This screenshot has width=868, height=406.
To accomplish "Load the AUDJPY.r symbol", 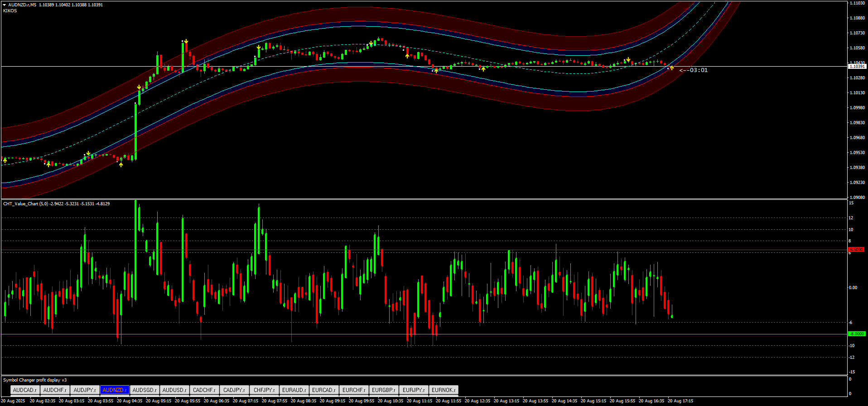I will pyautogui.click(x=85, y=390).
